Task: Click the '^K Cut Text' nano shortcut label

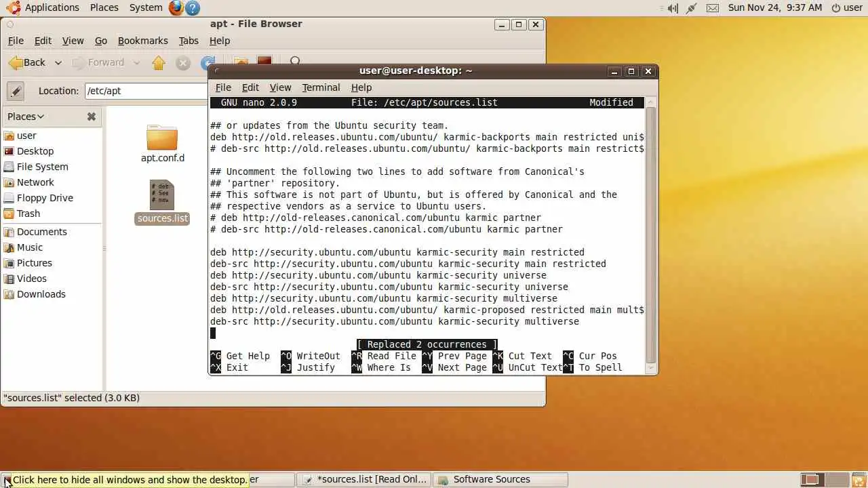Action: (522, 356)
